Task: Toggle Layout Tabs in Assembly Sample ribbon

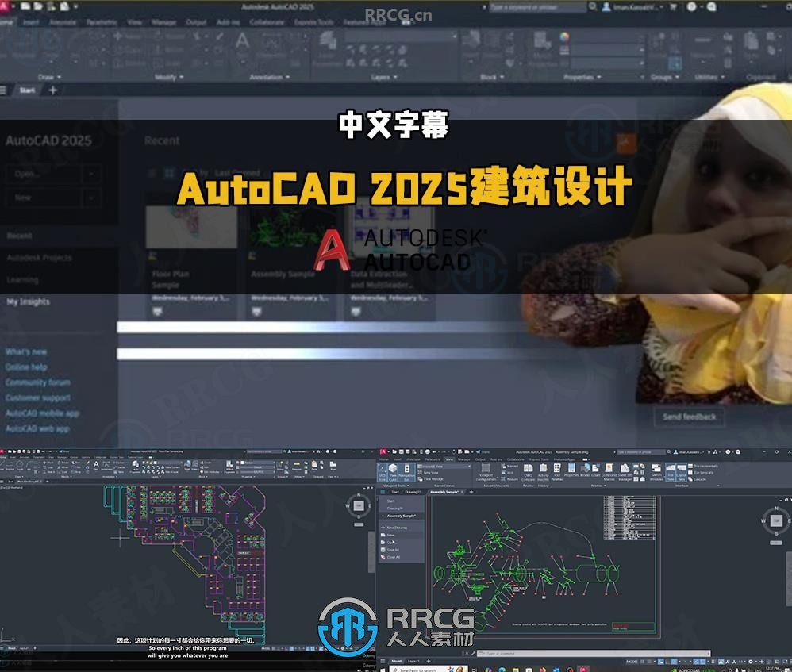Action: coord(682,473)
